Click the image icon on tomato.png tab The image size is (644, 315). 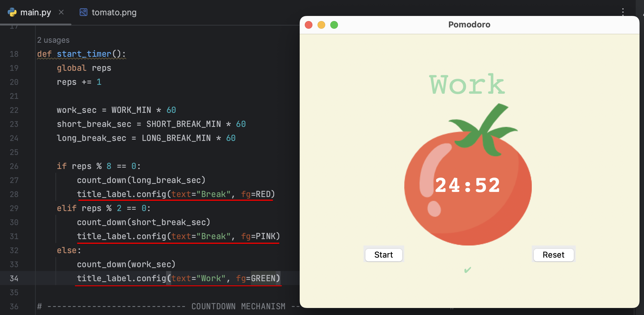[x=84, y=12]
